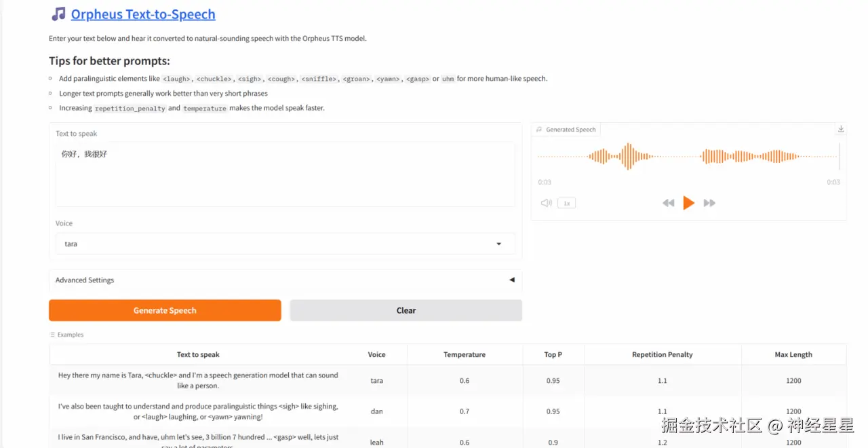Click the 0.9 Top P cell

click(553, 442)
